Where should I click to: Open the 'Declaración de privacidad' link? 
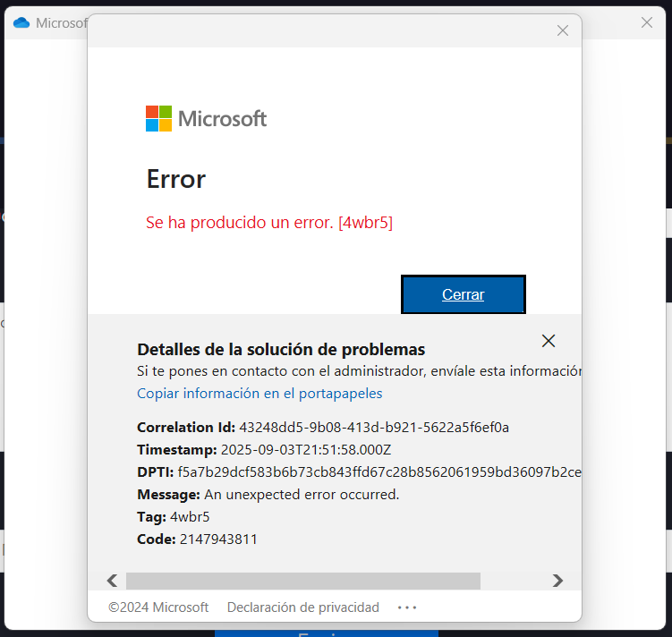coord(302,607)
